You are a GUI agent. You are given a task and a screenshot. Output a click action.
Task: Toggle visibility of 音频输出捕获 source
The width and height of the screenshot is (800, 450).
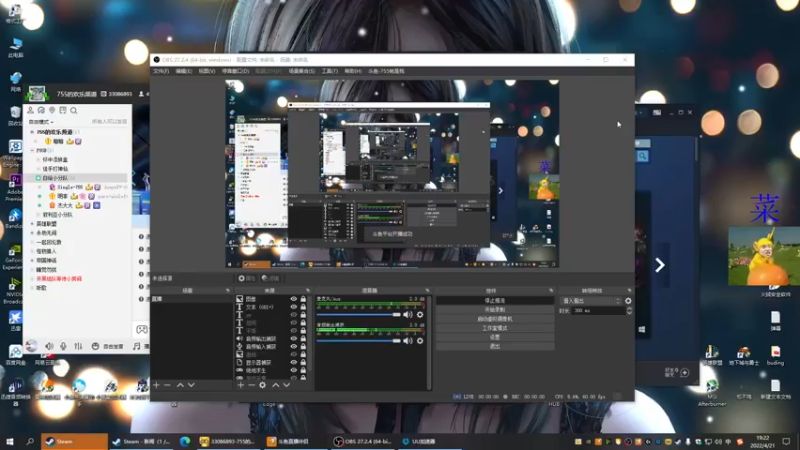pyautogui.click(x=293, y=338)
